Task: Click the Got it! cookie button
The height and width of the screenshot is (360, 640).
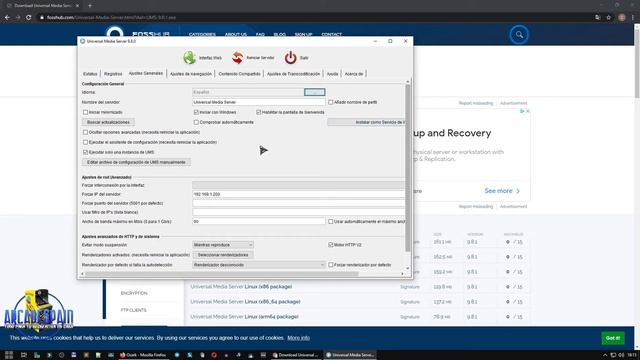Action: (613, 338)
